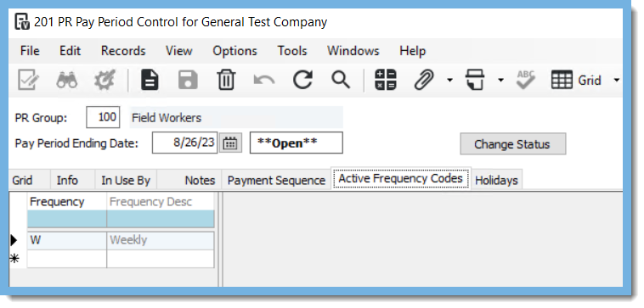
Task: Click the empty new-row Frequency cell
Action: tap(67, 259)
